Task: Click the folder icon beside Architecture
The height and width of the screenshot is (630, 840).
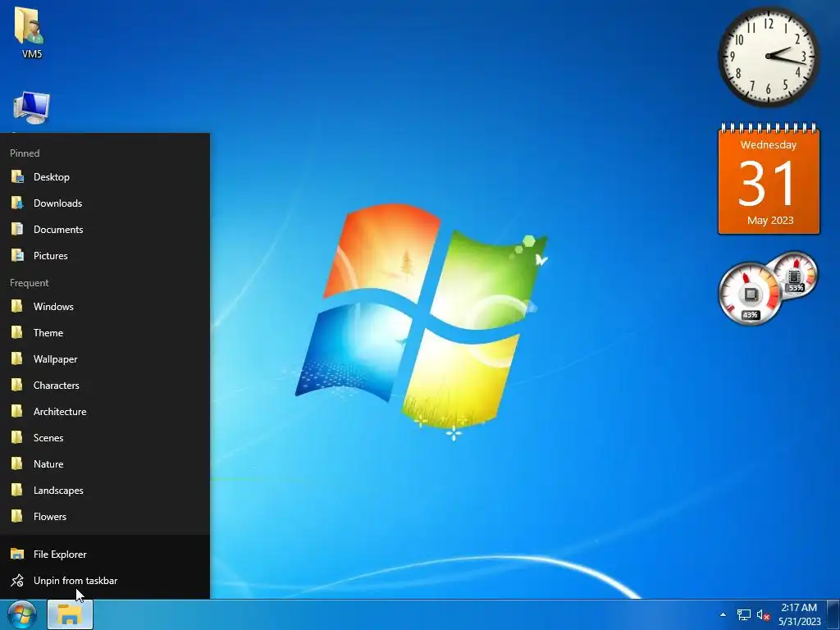Action: coord(17,412)
